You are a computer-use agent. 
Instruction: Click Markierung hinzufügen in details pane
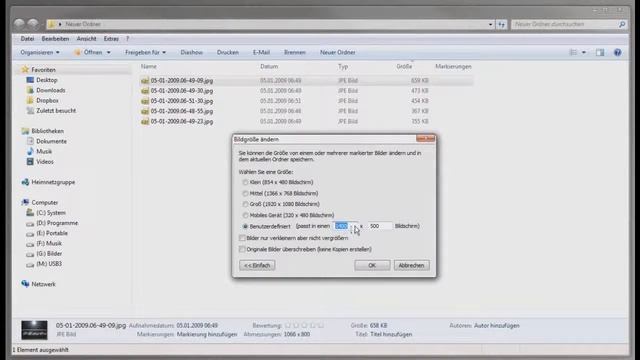tap(207, 334)
